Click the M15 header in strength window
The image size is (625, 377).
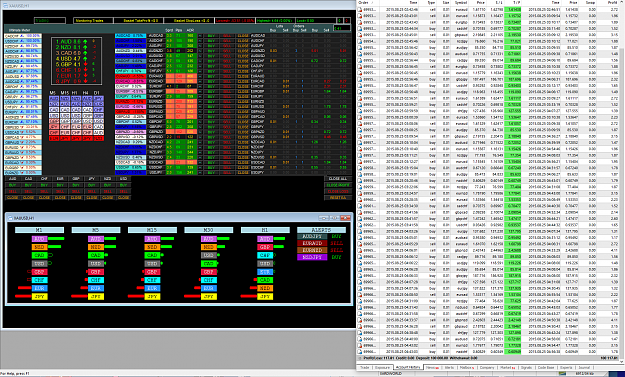pyautogui.click(x=152, y=230)
